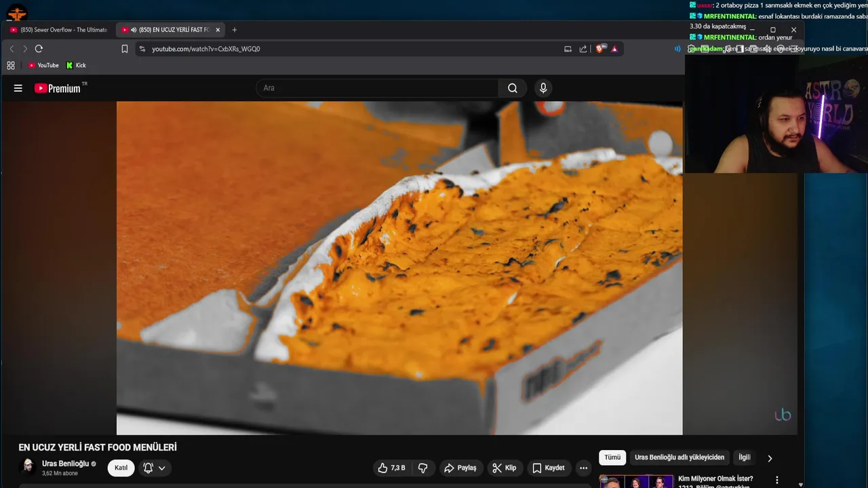Click the streamer webcam overlay

pyautogui.click(x=776, y=115)
